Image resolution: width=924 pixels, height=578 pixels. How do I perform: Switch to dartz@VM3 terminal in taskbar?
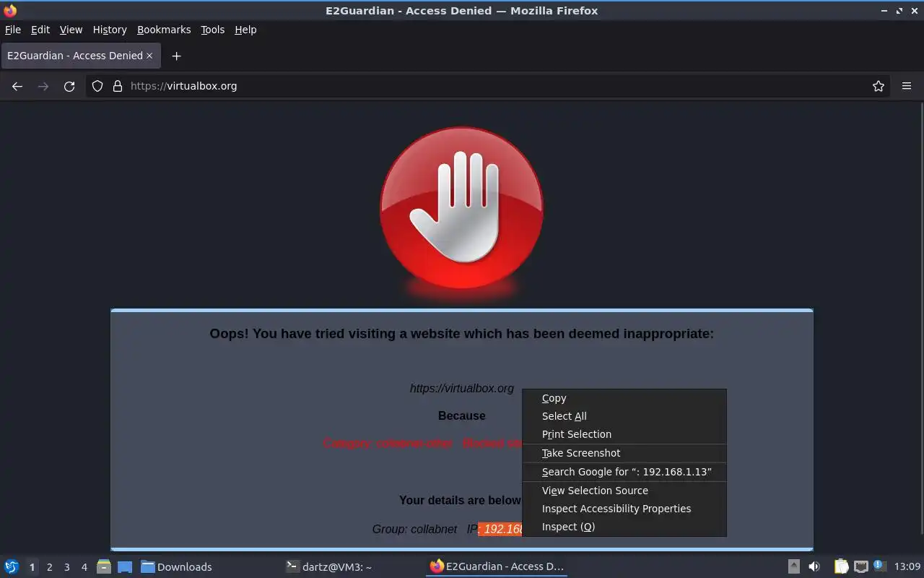tap(352, 566)
